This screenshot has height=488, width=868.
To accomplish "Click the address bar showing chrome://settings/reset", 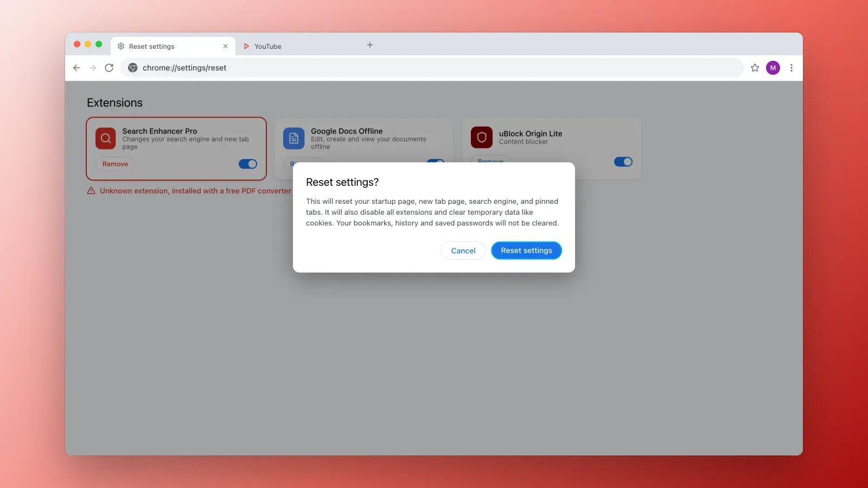I will 432,68.
